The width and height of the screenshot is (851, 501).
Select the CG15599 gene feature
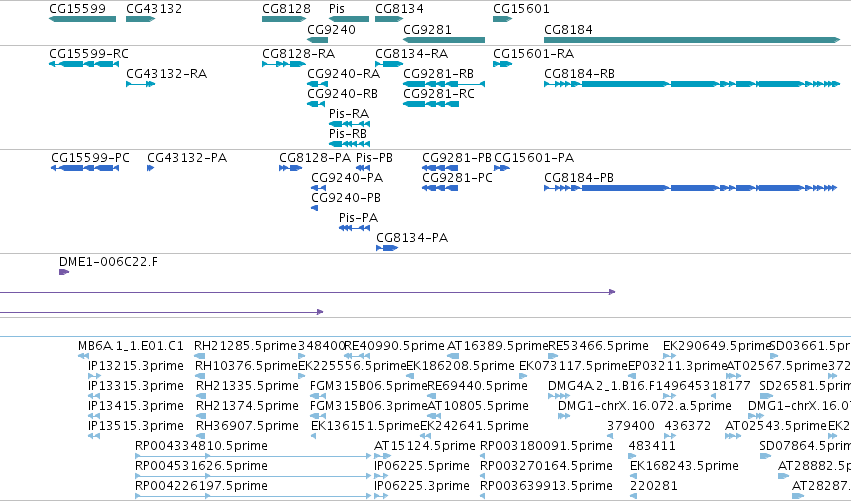click(82, 19)
